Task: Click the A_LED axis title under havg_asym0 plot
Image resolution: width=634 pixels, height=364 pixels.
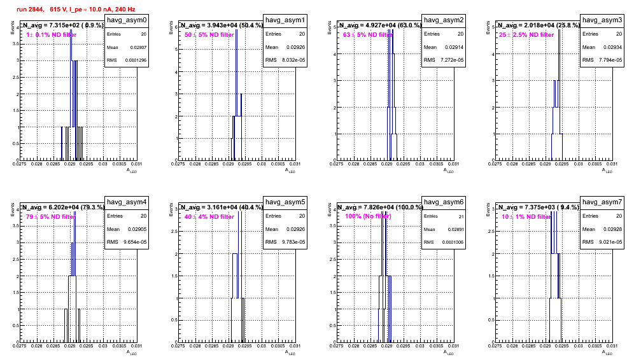Action: pos(132,171)
